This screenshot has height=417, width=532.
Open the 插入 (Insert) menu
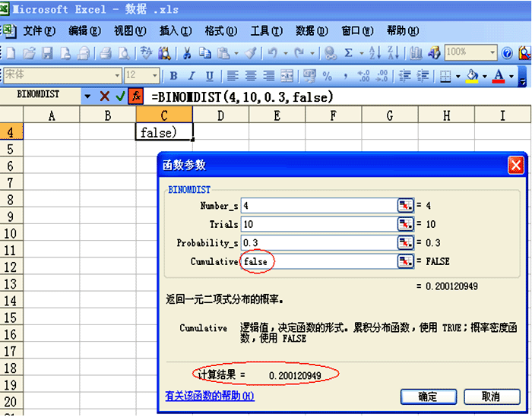(x=174, y=31)
